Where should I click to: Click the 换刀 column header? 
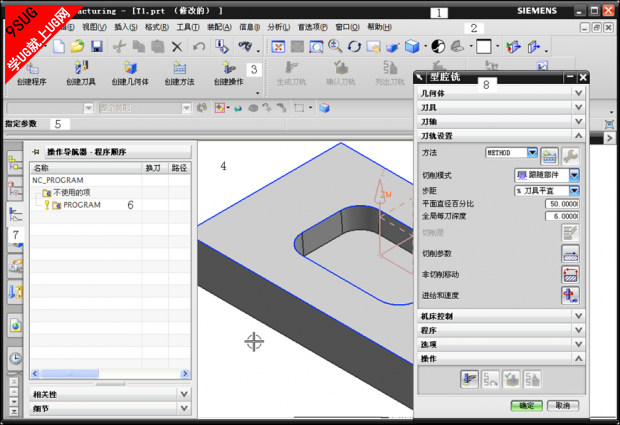point(155,168)
